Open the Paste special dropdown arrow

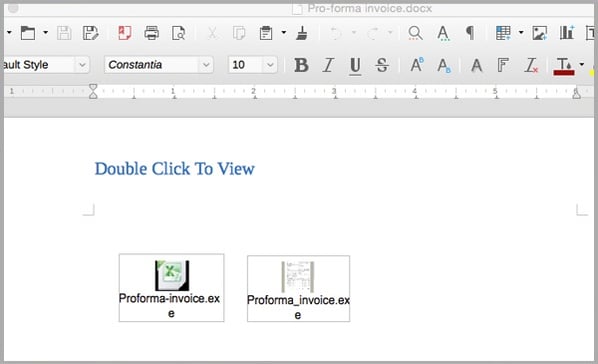[284, 33]
